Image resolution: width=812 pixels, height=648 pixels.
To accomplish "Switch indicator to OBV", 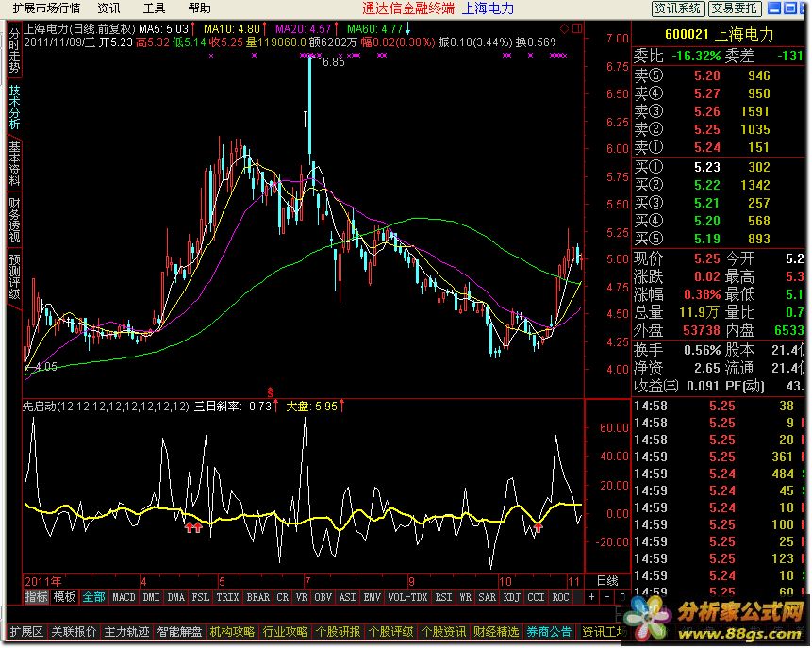I will pos(323,597).
